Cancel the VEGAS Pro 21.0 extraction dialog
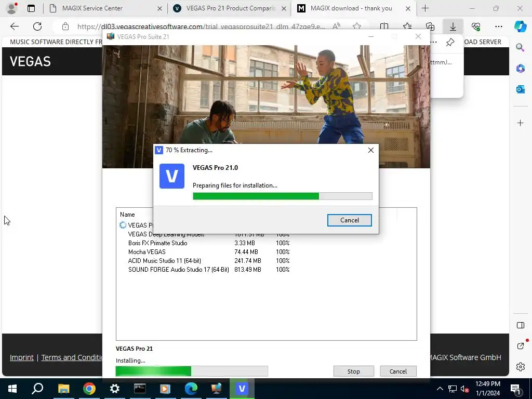532x399 pixels. tap(349, 220)
